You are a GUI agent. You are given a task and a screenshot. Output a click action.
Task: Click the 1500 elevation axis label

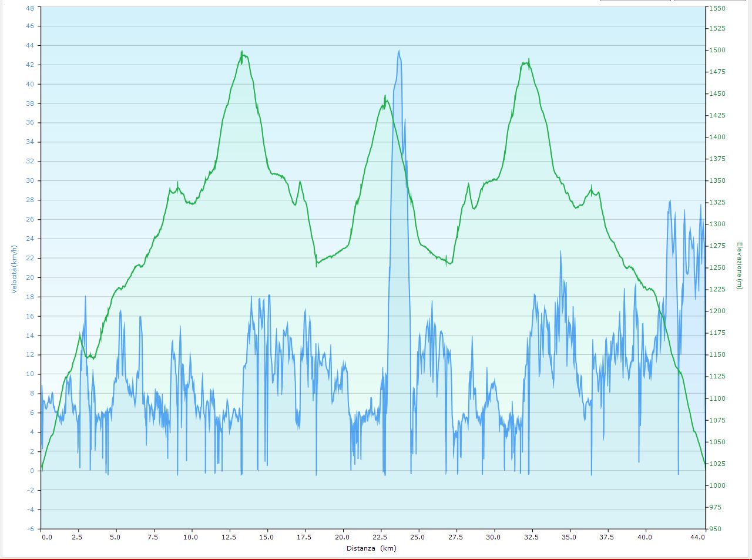tap(717, 50)
